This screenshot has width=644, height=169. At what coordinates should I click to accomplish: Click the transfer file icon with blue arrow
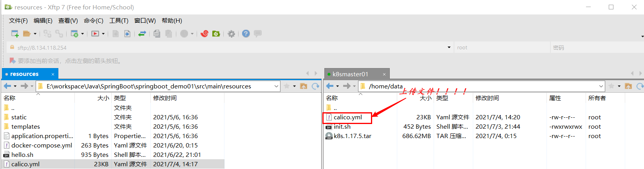point(127,34)
